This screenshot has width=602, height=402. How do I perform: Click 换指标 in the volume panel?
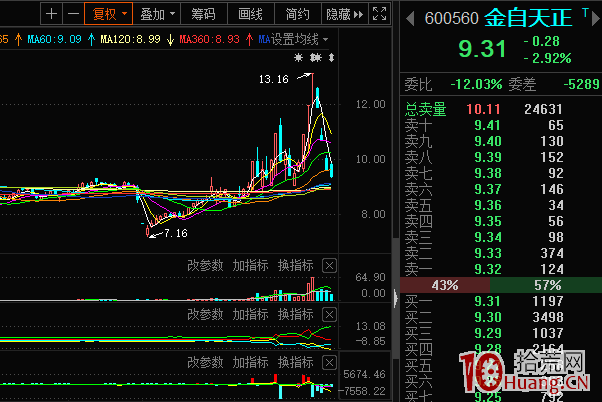click(x=296, y=265)
